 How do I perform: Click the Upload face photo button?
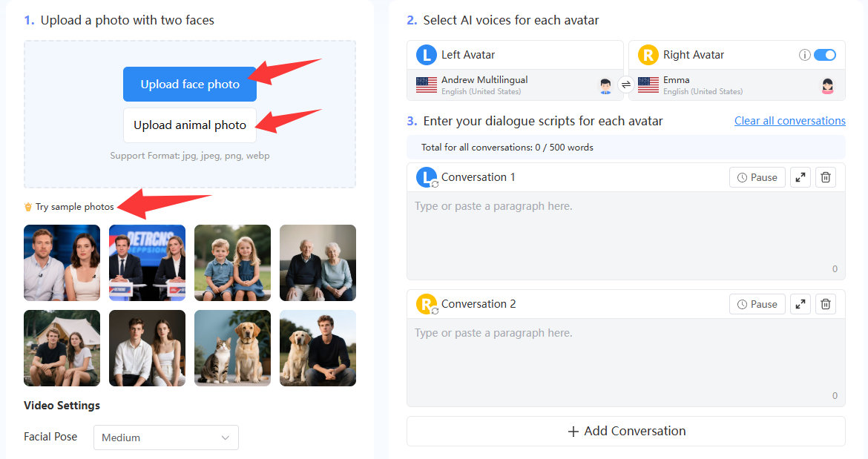(x=189, y=84)
